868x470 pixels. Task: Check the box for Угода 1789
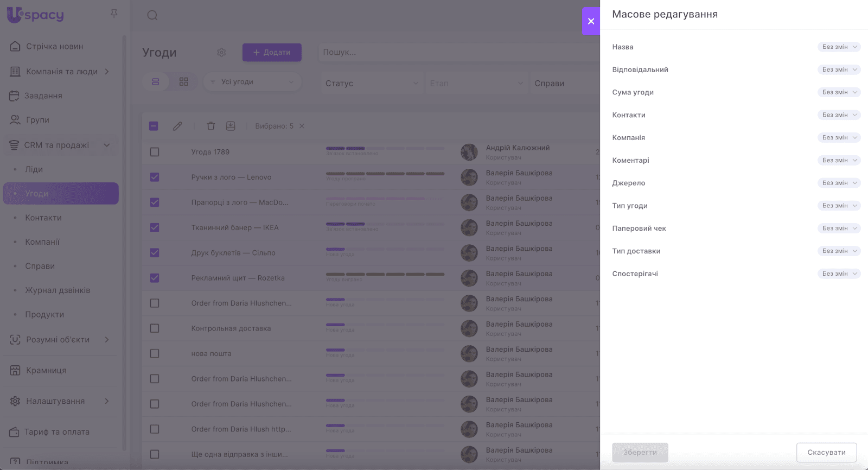[155, 152]
